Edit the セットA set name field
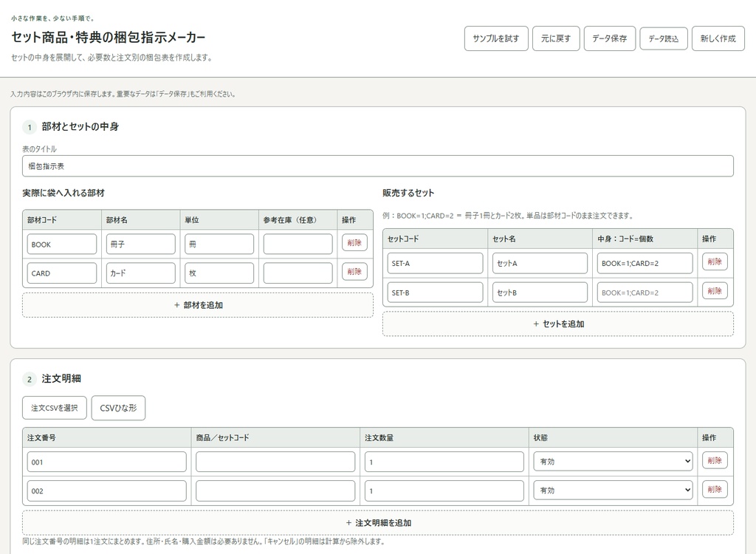The height and width of the screenshot is (554, 756). point(540,264)
